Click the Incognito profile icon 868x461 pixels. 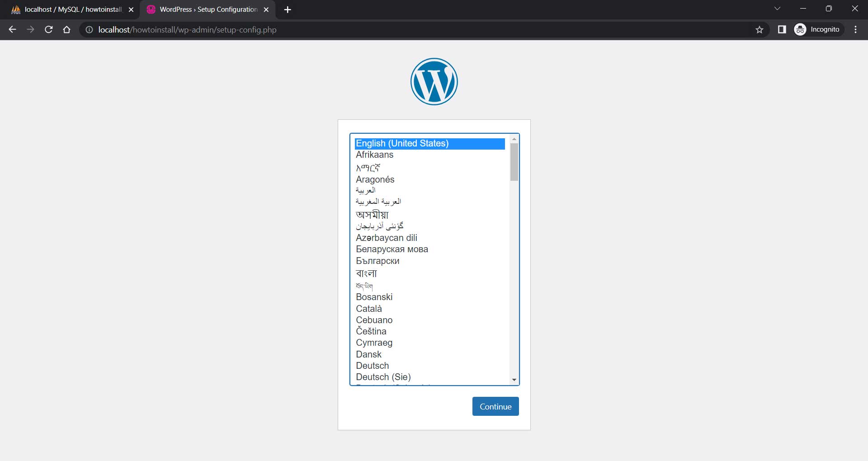tap(800, 29)
